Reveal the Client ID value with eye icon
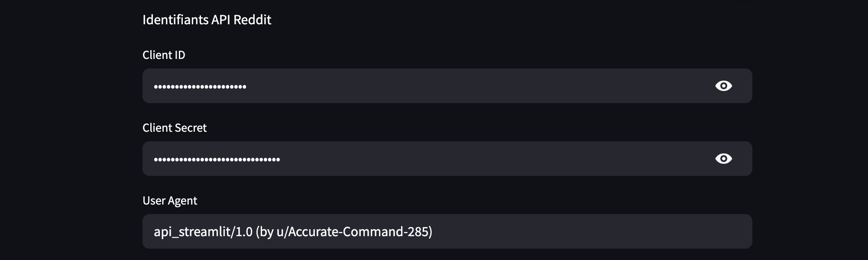 pyautogui.click(x=723, y=86)
